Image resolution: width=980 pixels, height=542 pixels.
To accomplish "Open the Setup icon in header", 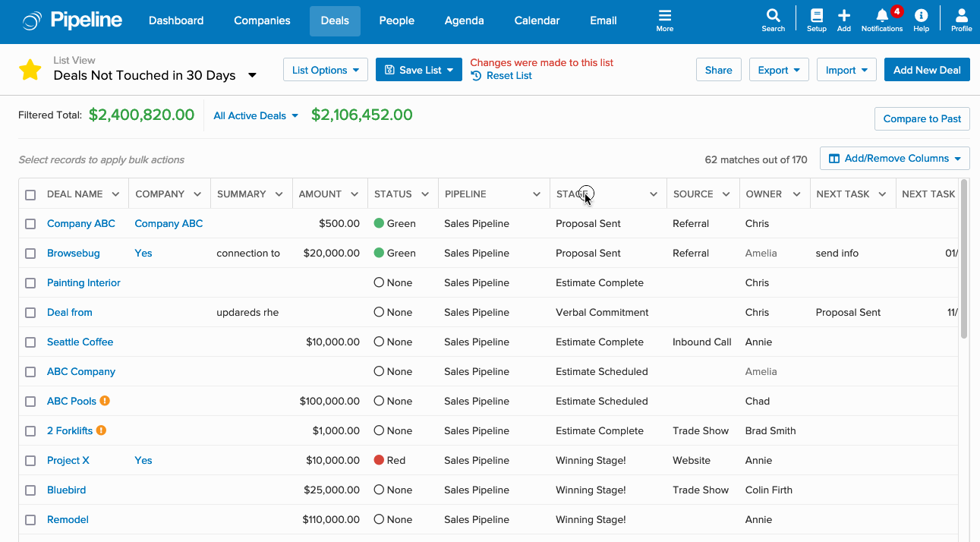I will pos(816,15).
